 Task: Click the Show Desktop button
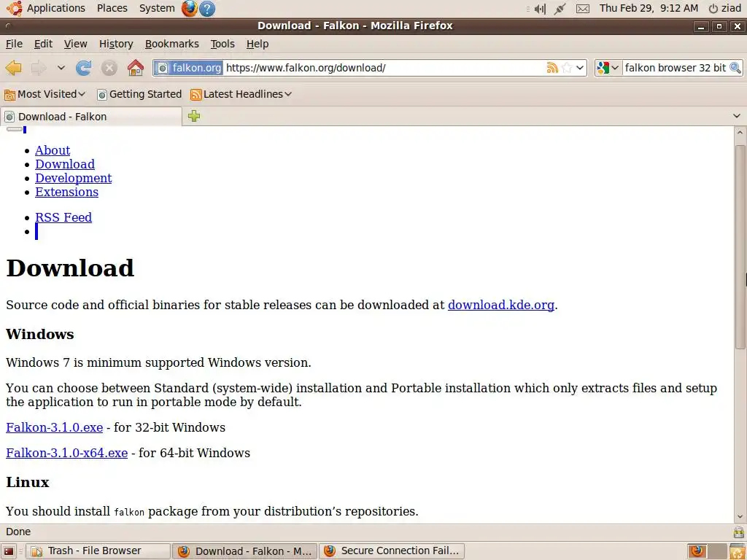9,551
